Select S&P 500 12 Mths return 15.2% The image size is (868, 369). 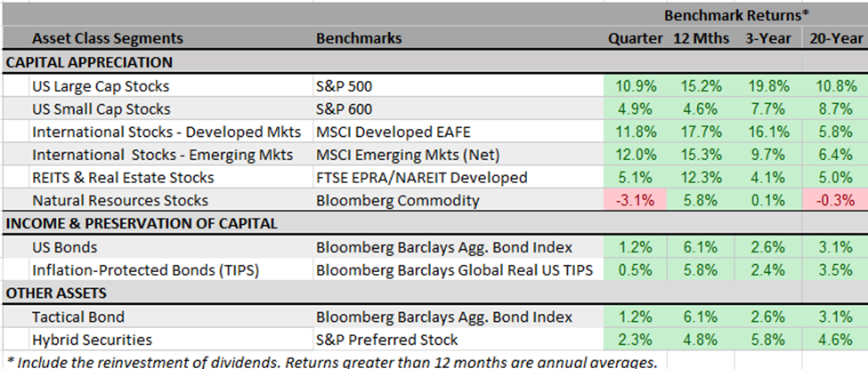[x=702, y=87]
